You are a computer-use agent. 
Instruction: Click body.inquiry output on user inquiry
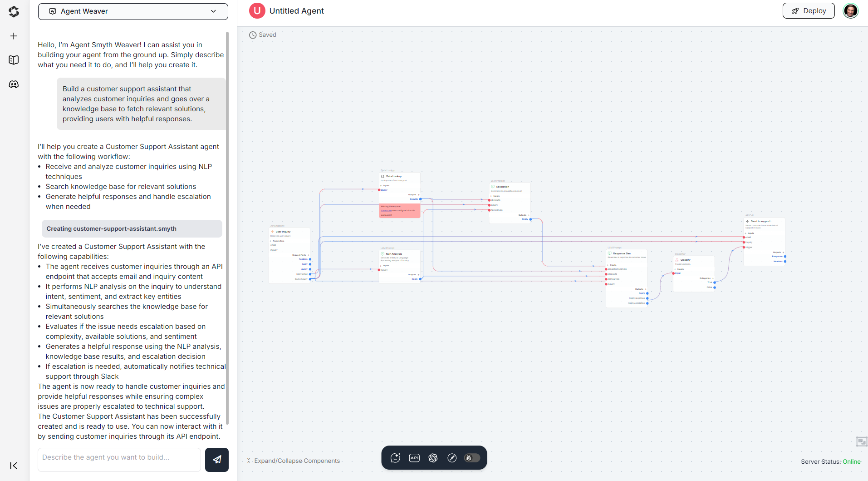pyautogui.click(x=310, y=279)
